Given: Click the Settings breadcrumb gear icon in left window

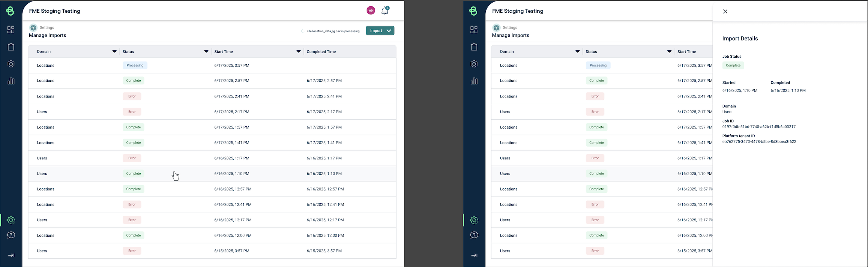Looking at the screenshot, I should point(33,27).
